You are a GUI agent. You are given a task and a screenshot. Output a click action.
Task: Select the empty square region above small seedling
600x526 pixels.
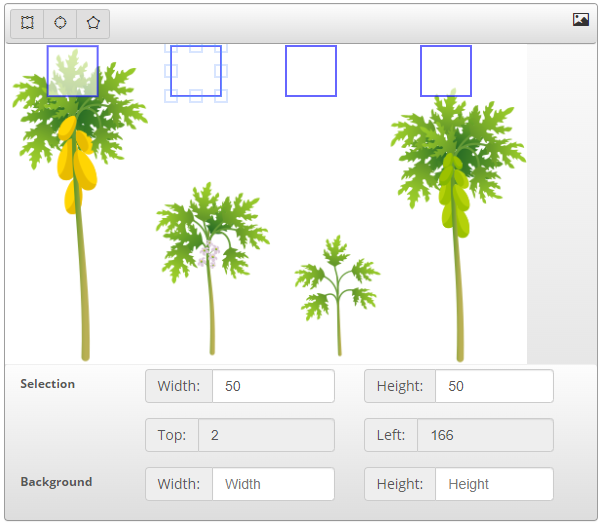(x=311, y=71)
